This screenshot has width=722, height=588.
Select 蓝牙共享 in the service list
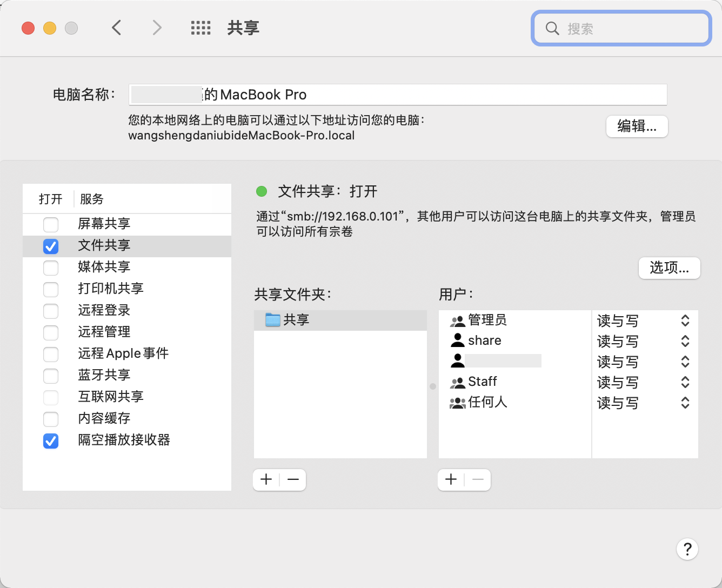click(x=104, y=375)
